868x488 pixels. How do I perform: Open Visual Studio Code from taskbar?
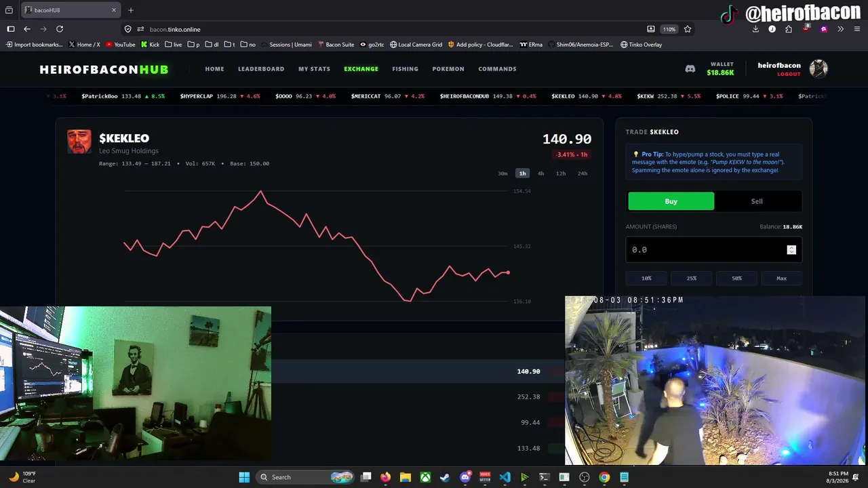(x=505, y=477)
